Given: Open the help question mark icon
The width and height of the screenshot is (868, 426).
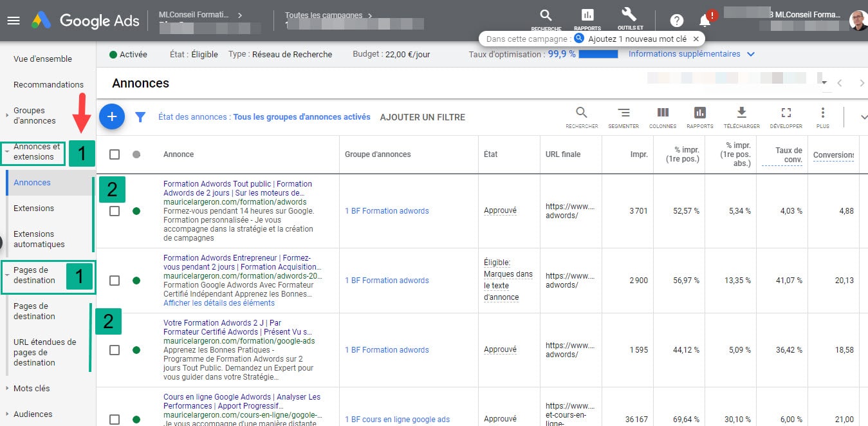Looking at the screenshot, I should coord(676,20).
